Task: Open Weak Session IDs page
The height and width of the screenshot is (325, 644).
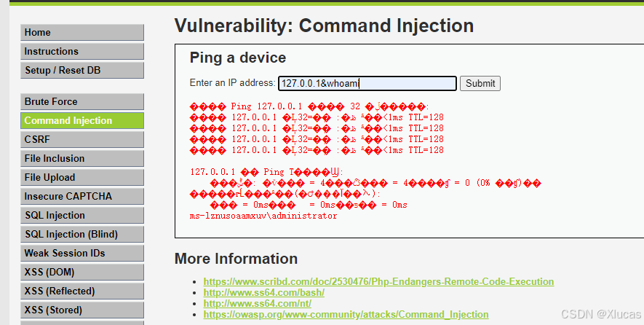Action: pyautogui.click(x=82, y=253)
